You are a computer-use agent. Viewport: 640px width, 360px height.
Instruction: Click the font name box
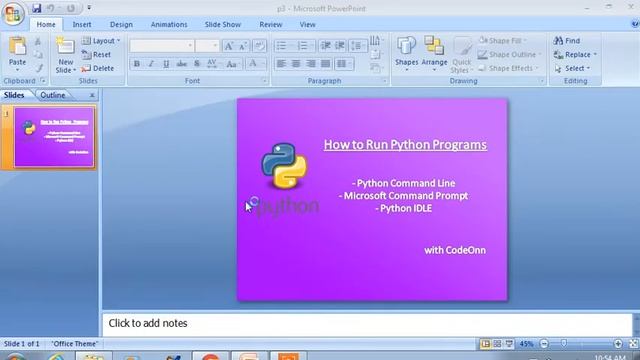click(161, 46)
